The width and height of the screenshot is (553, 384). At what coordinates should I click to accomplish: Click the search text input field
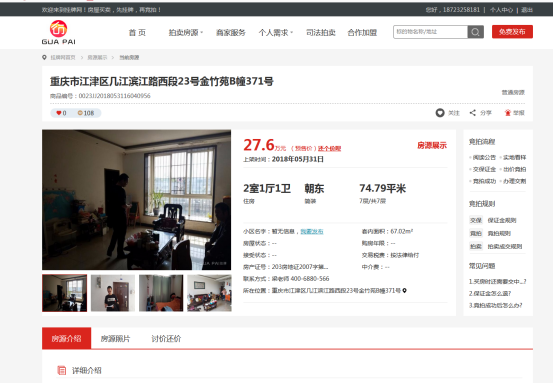(x=431, y=32)
